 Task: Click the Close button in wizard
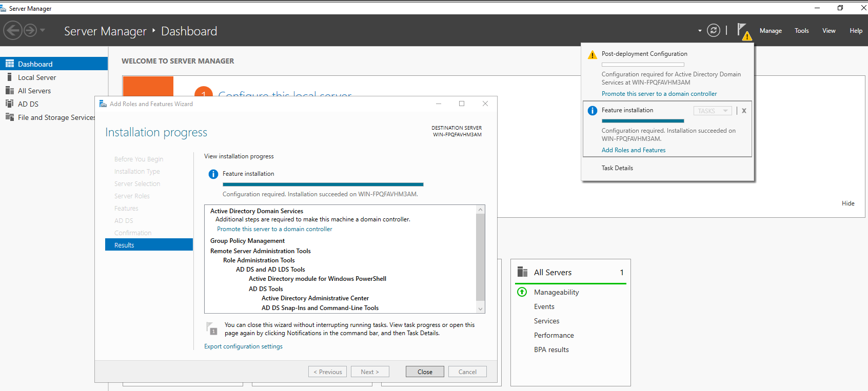point(425,372)
